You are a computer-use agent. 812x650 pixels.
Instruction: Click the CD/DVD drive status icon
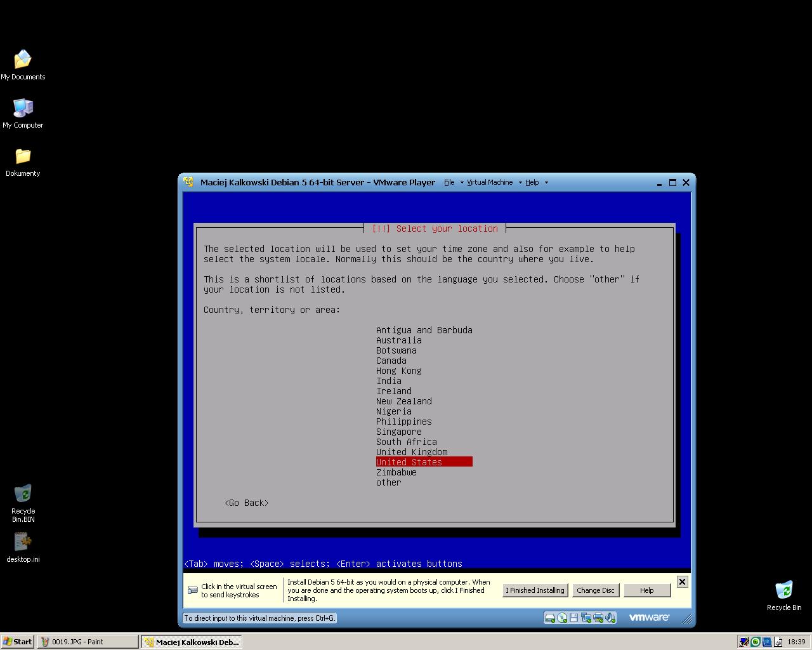pyautogui.click(x=562, y=618)
